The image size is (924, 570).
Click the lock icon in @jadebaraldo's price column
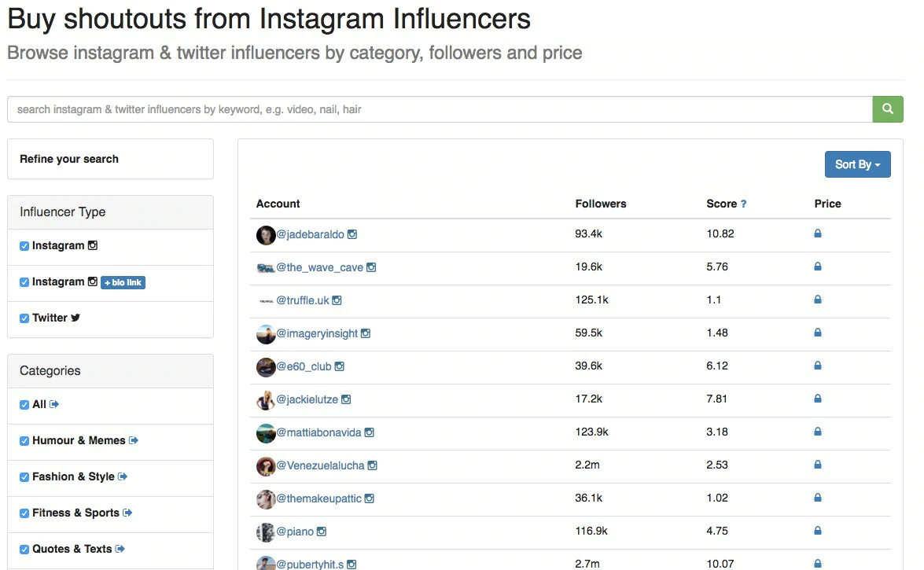coord(818,234)
